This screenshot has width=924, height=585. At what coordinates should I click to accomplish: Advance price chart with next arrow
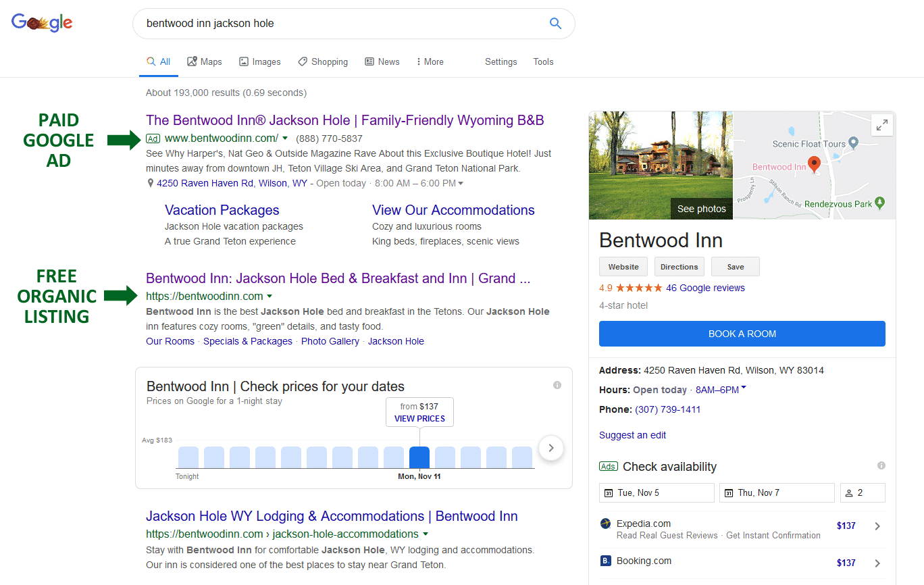551,447
